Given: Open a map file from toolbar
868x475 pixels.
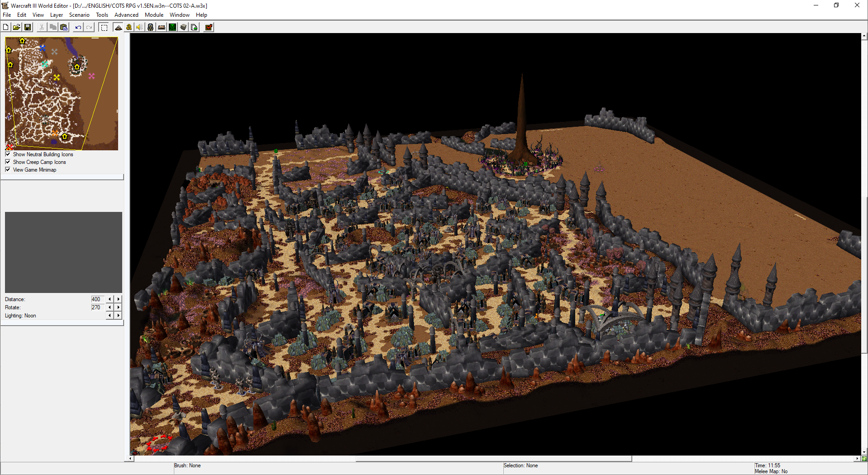Looking at the screenshot, I should pos(17,27).
